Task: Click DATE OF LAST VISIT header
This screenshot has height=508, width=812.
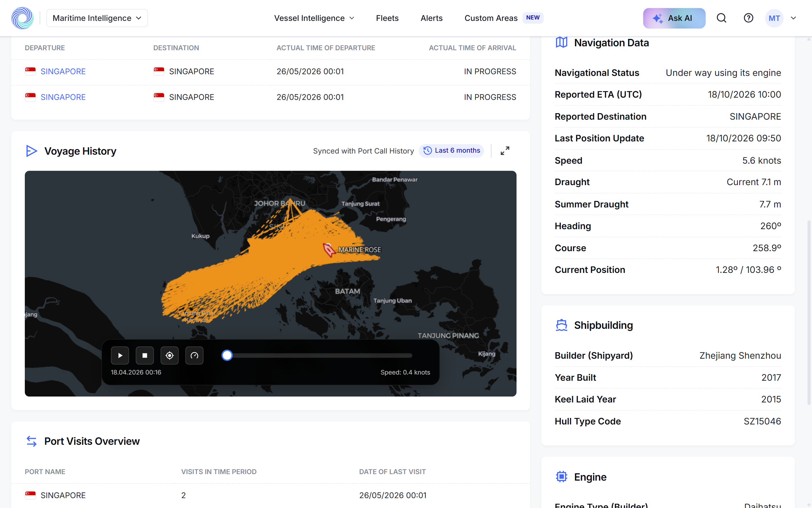Action: click(392, 472)
